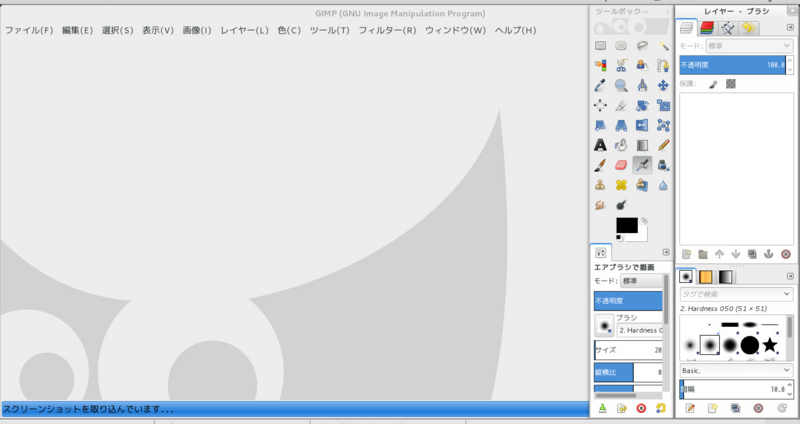Open the ファイル(F) menu
The image size is (800, 424).
(29, 30)
